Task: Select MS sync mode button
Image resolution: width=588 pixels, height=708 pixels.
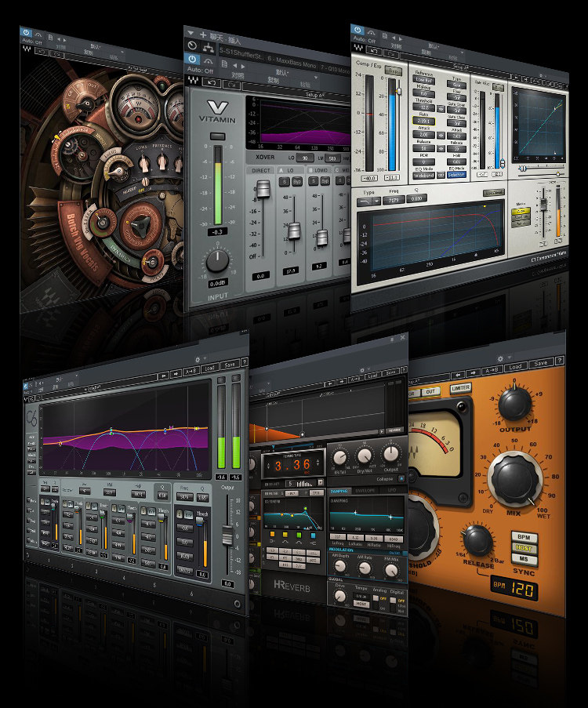Action: [x=524, y=559]
